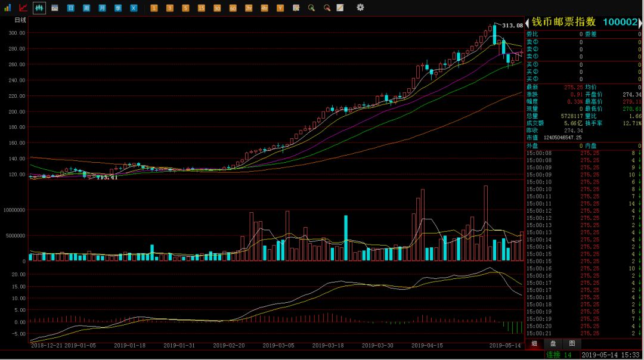Select the candlestick chart view icon
Viewport: 644px width, 360px height.
point(39,8)
